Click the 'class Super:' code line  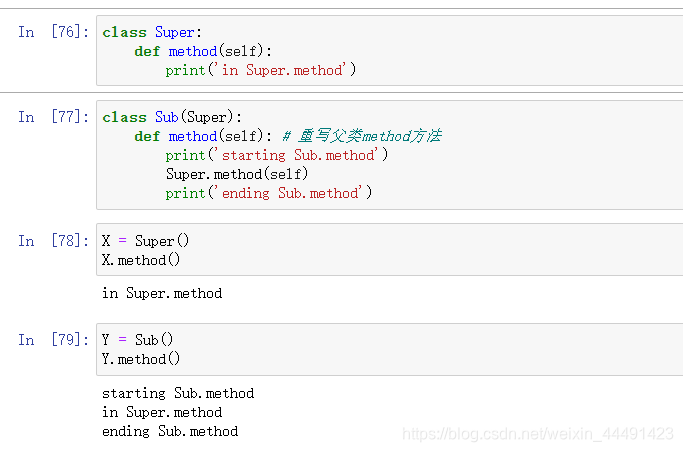click(152, 32)
